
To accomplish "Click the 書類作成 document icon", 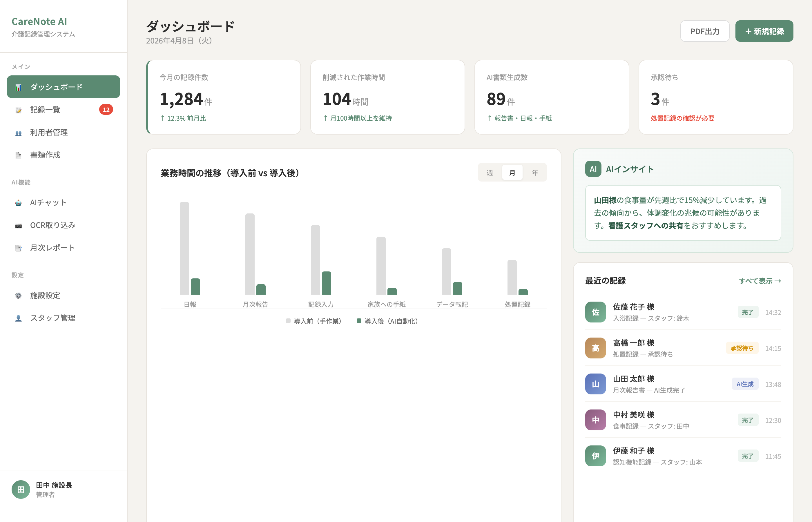I will pos(18,155).
